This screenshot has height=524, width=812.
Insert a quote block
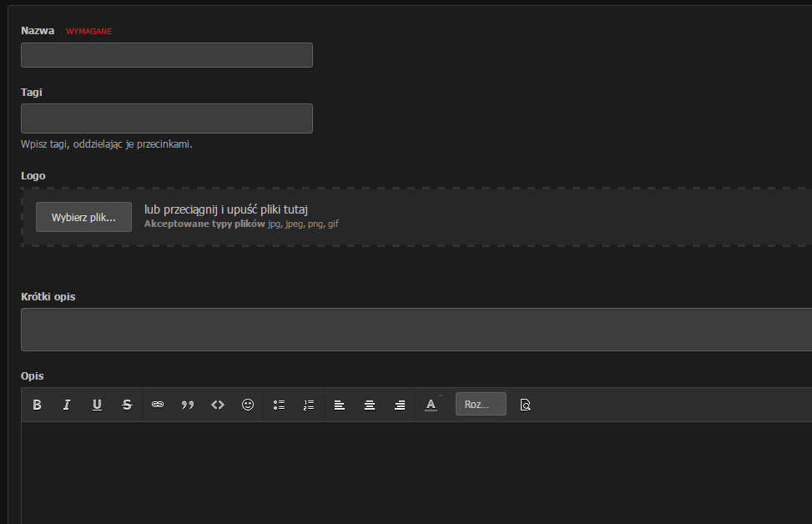tap(188, 405)
